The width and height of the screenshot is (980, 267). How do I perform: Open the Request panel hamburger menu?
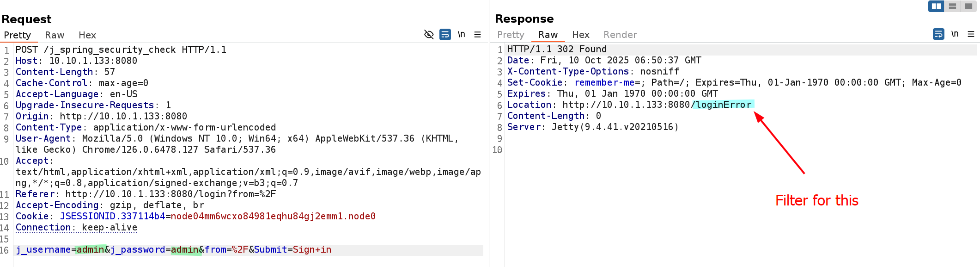click(477, 35)
